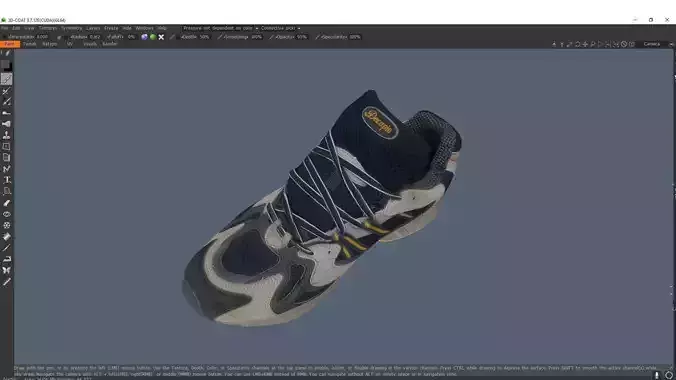Click the circle-slash navigation icon

pyautogui.click(x=624, y=44)
